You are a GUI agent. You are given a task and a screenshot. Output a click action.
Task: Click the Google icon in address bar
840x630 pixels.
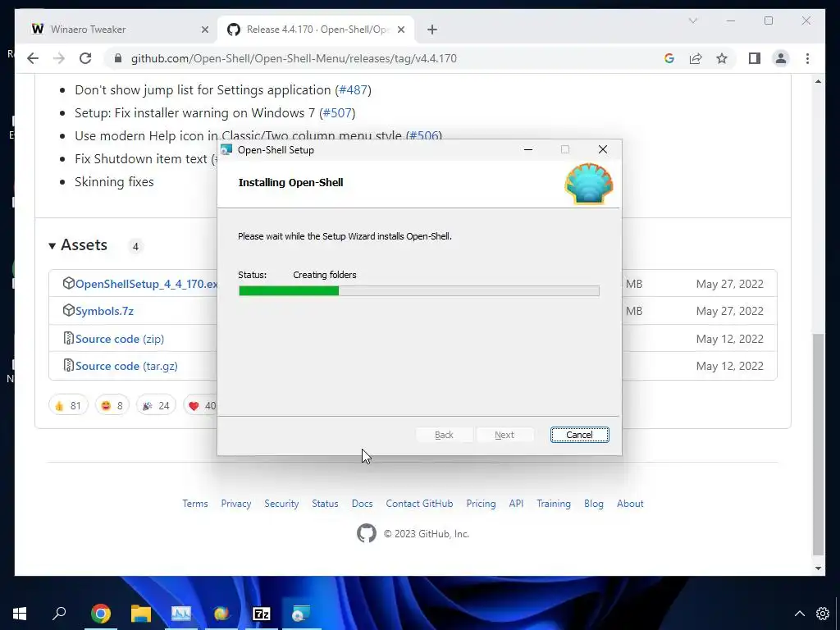coord(669,58)
